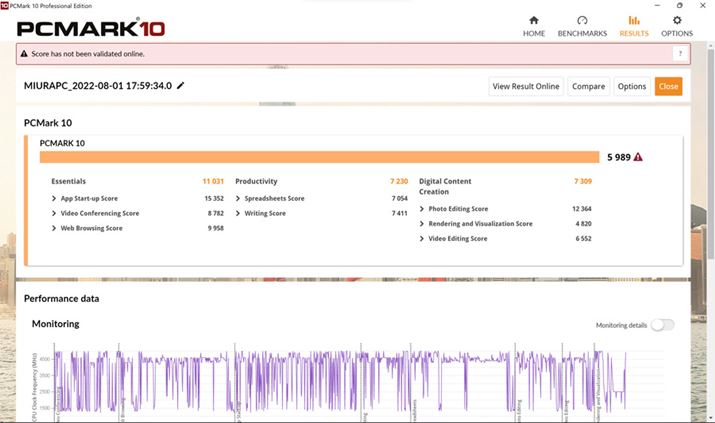This screenshot has height=423, width=715.
Task: Expand Photo Editing Score row
Action: click(x=422, y=209)
